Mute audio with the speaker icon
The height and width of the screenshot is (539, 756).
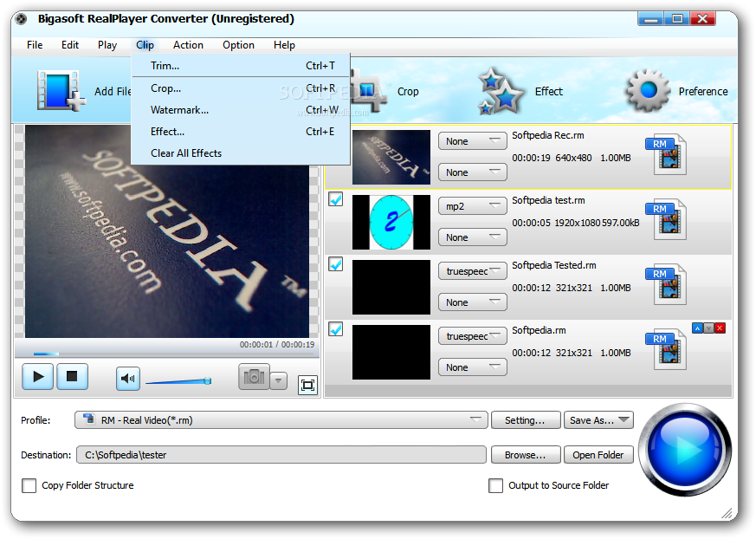pos(128,379)
